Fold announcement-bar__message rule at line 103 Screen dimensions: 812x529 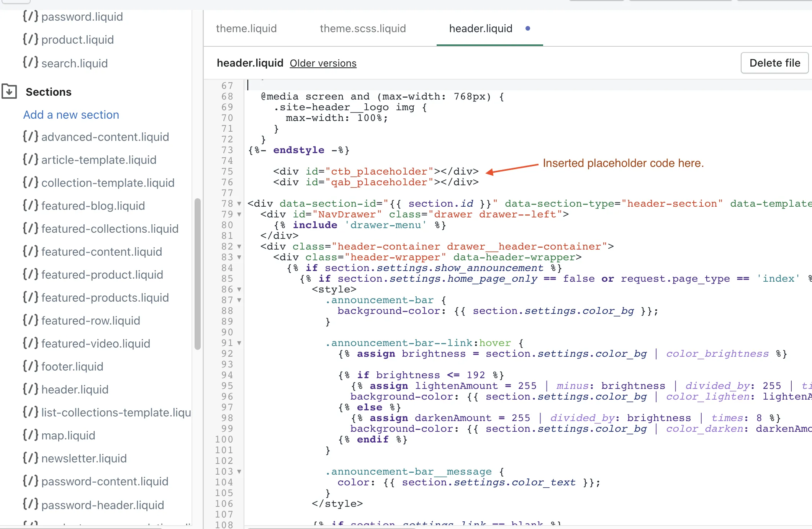pos(239,472)
